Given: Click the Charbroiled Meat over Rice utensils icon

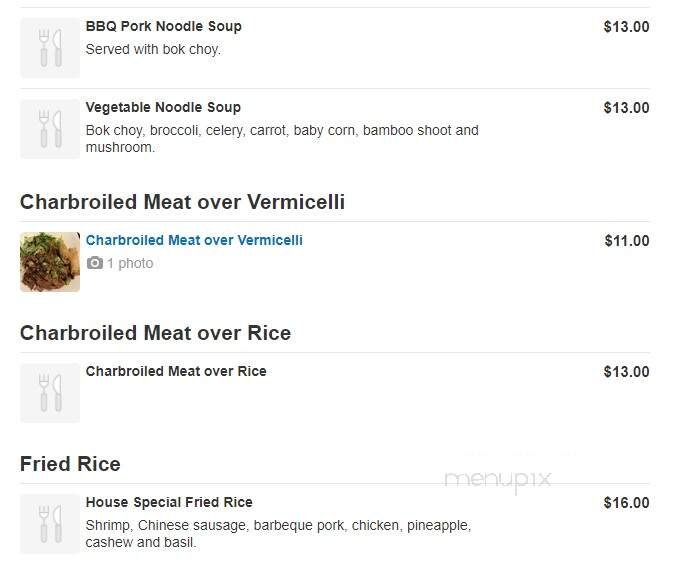Looking at the screenshot, I should [x=50, y=393].
